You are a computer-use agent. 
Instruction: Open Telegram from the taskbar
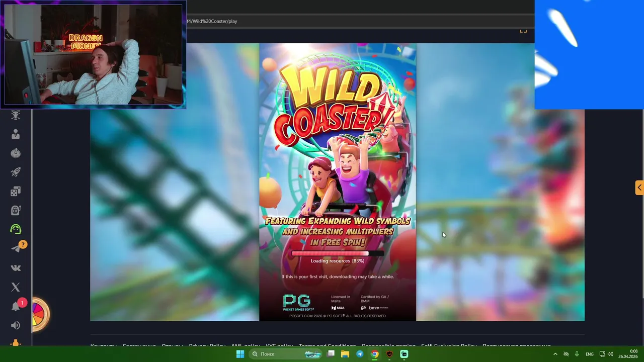point(360,354)
